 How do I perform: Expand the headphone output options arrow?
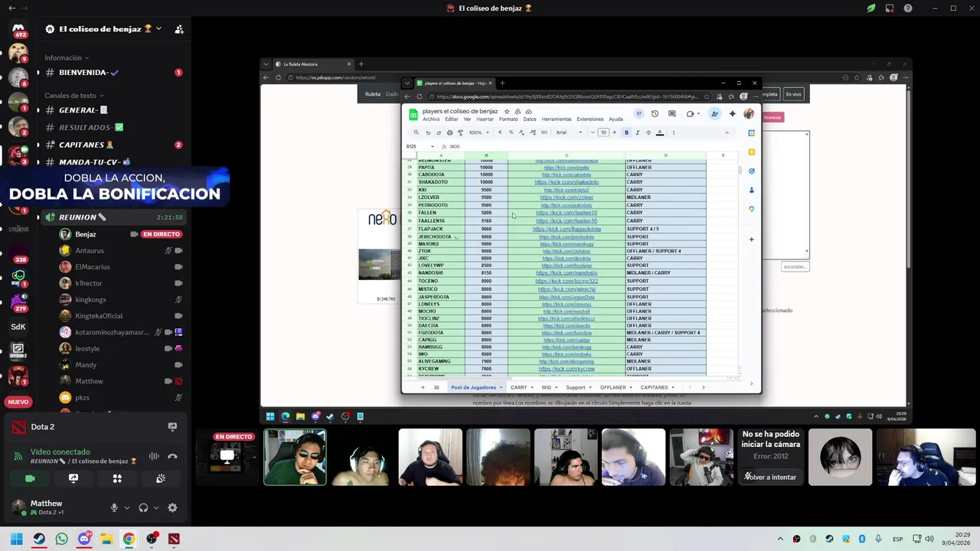click(x=156, y=507)
